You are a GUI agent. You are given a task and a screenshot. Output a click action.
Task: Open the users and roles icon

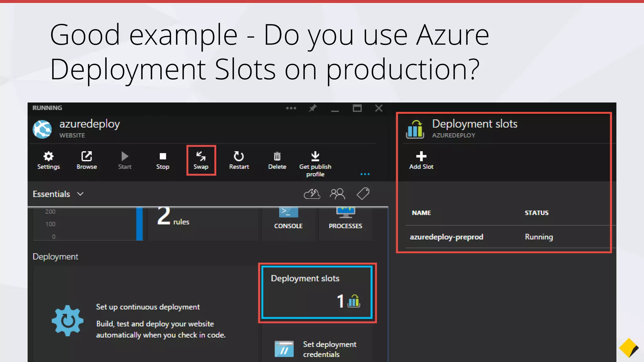click(337, 194)
